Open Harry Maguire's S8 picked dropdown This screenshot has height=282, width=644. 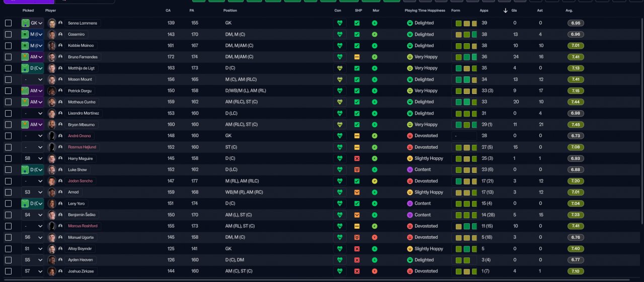(x=33, y=158)
